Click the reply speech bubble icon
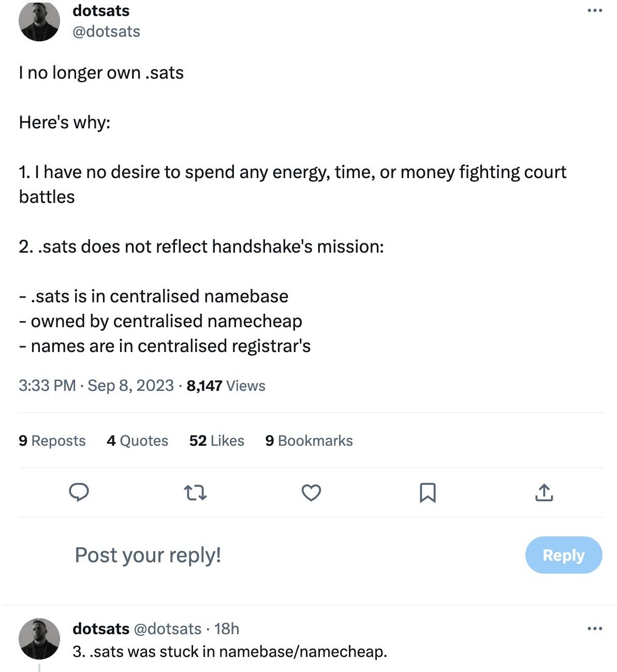Image resolution: width=617 pixels, height=672 pixels. pyautogui.click(x=79, y=492)
